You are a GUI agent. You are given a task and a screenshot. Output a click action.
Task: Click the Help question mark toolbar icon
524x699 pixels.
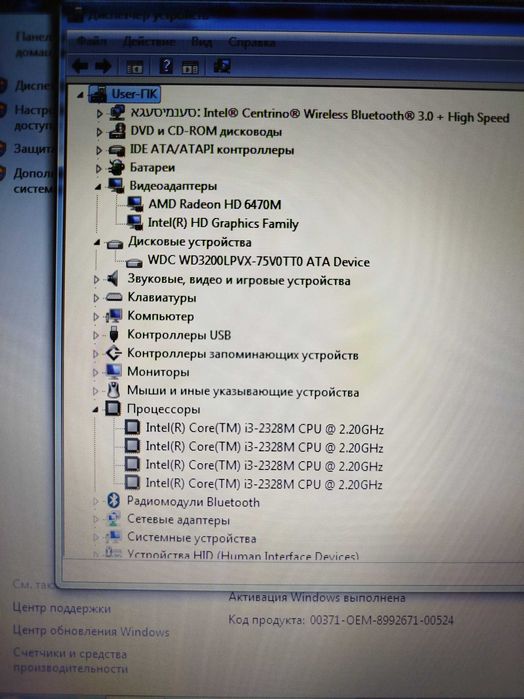pos(165,66)
